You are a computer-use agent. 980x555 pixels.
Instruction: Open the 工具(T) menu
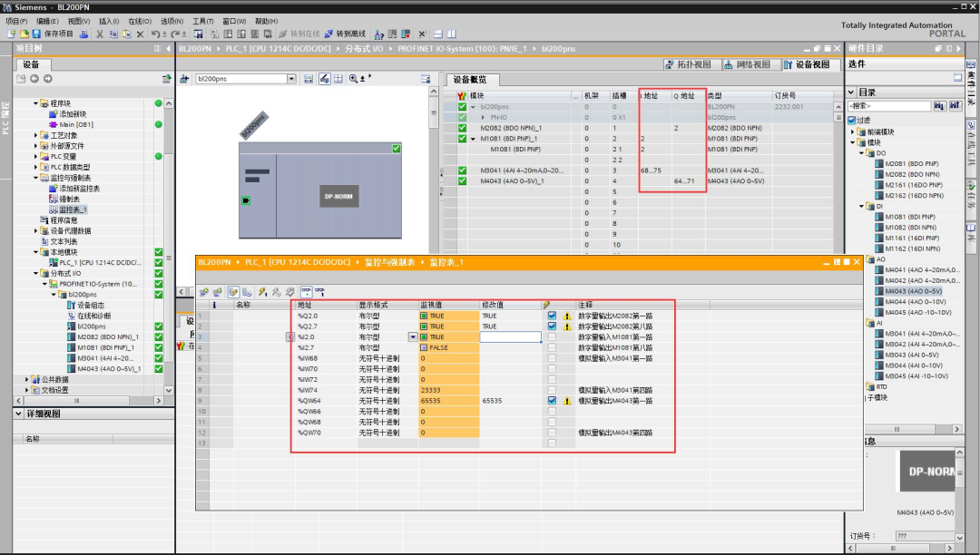pyautogui.click(x=203, y=21)
